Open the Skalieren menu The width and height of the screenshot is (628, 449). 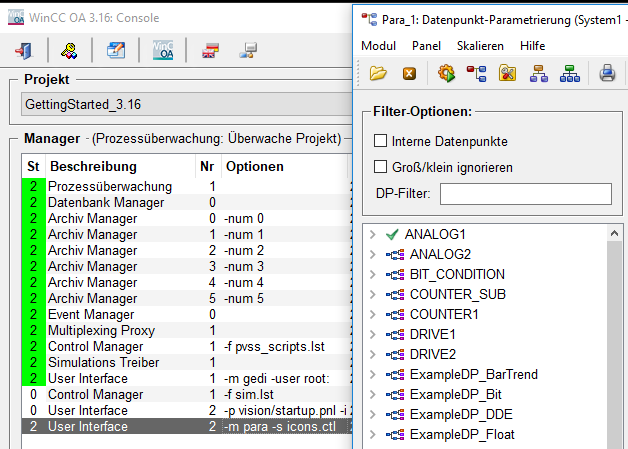coord(479,46)
